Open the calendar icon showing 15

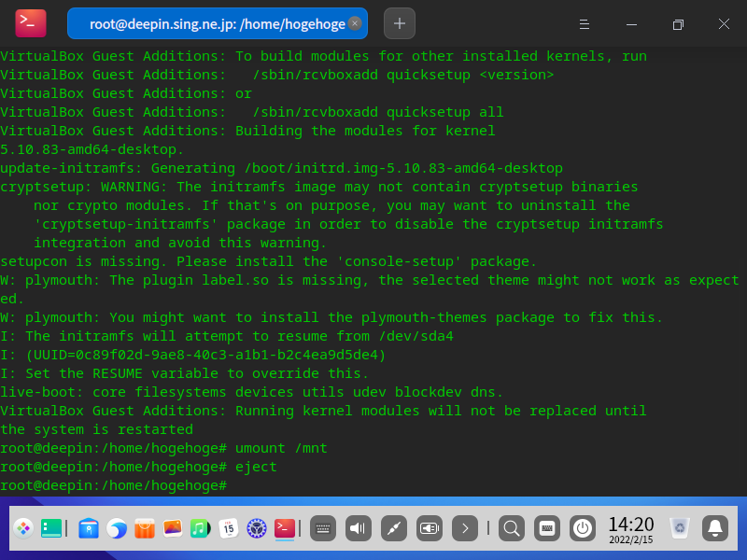tap(229, 528)
